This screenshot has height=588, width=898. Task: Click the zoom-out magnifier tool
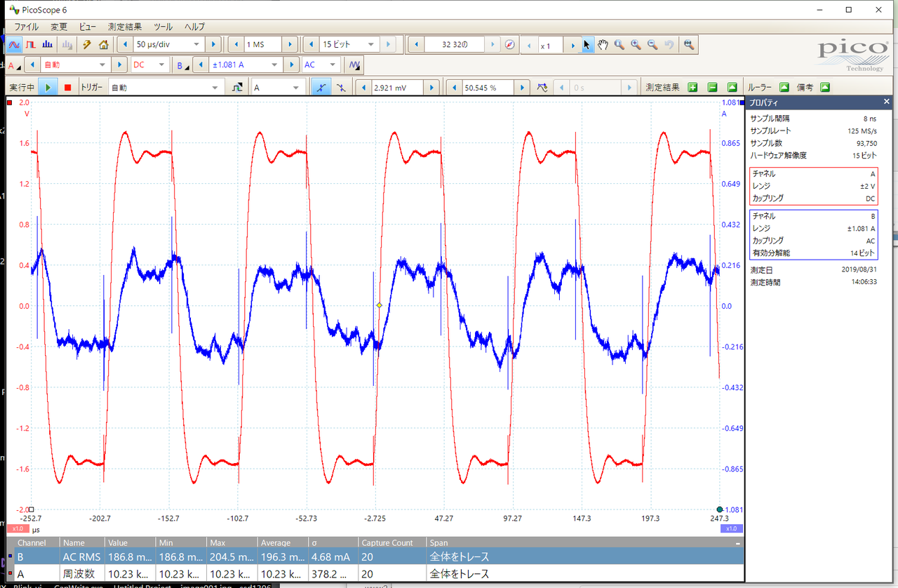click(x=652, y=44)
